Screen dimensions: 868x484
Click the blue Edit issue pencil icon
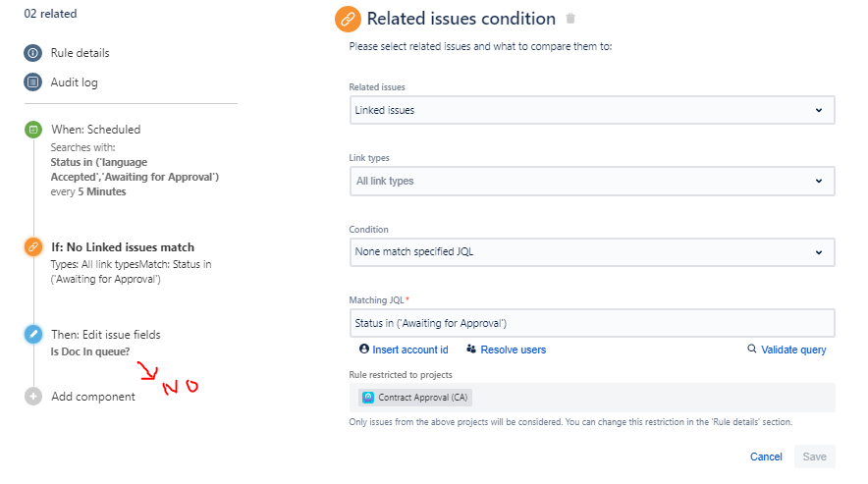click(x=33, y=335)
